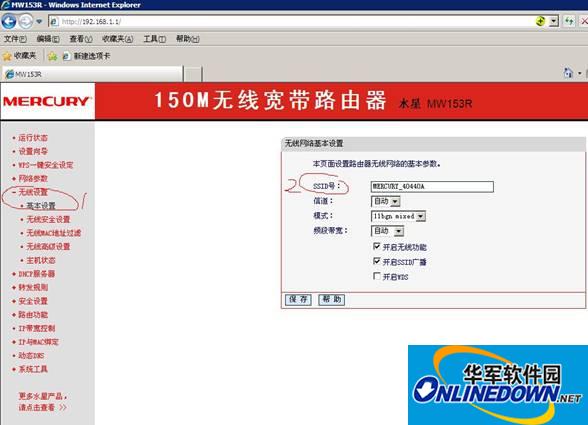Click the page icon beside 新建选项卡
588x425 pixels.
[x=66, y=56]
